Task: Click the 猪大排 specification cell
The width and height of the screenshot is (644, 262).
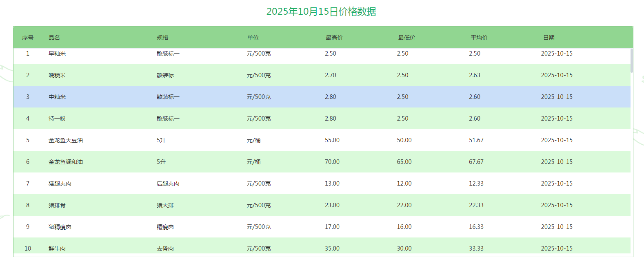Action: (x=165, y=205)
